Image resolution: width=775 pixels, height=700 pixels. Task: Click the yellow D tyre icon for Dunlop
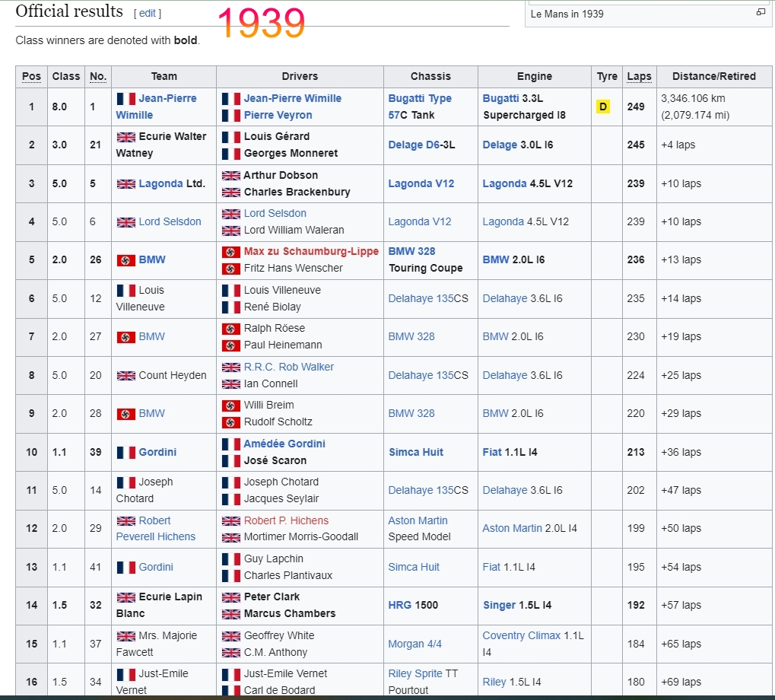(602, 107)
